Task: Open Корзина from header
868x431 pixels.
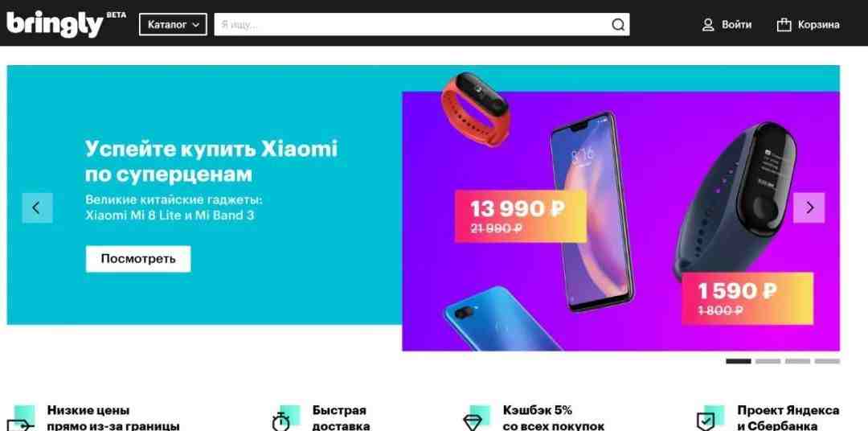Action: tap(818, 25)
